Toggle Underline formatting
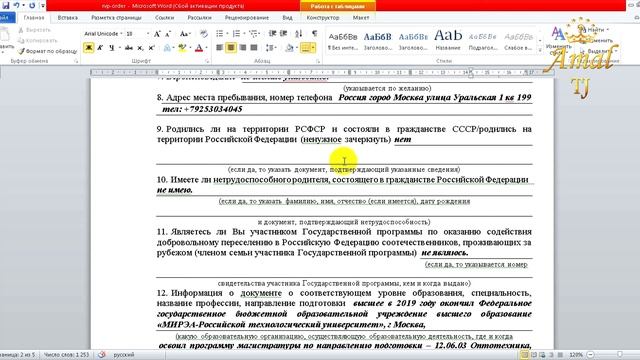 [111, 48]
